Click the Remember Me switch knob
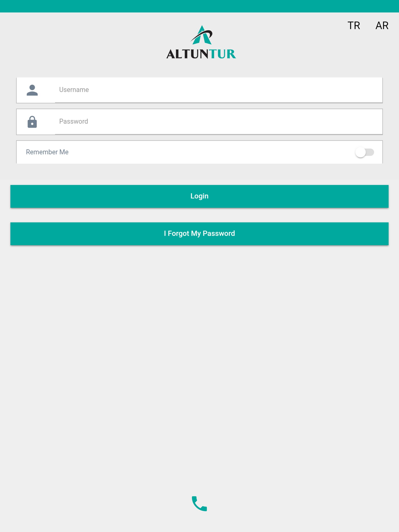 [x=360, y=152]
